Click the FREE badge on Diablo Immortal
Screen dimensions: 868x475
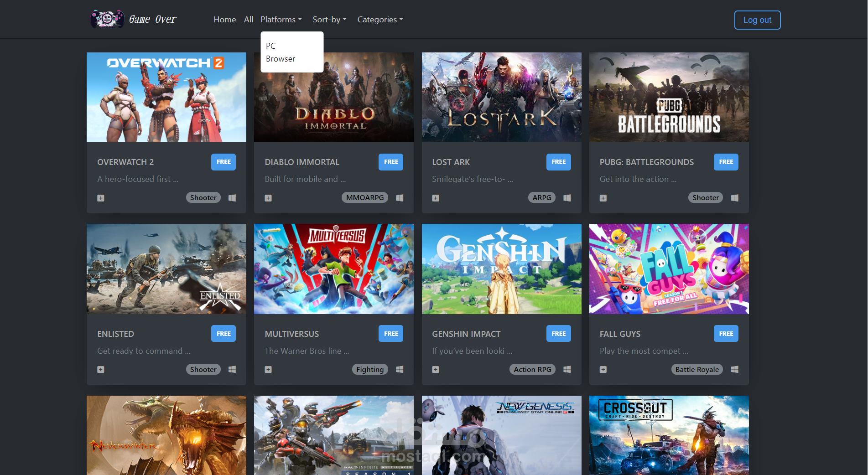(391, 162)
